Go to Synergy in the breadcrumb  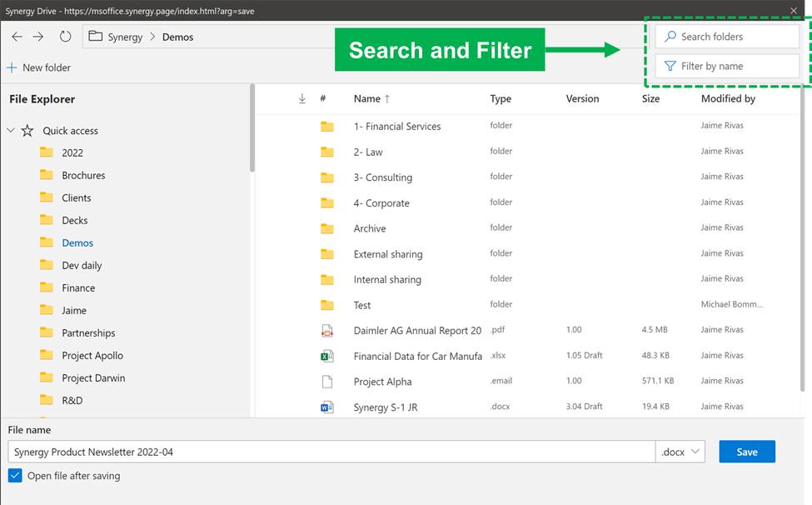pyautogui.click(x=125, y=37)
